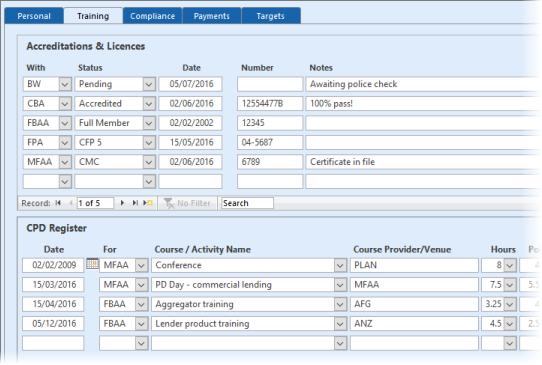This screenshot has width=542, height=365.
Task: Open the Full Member status dropdown
Action: pos(149,123)
